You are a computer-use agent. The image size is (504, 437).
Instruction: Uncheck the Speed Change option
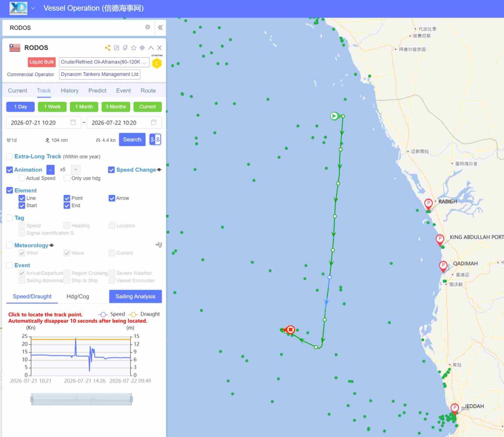tap(111, 170)
